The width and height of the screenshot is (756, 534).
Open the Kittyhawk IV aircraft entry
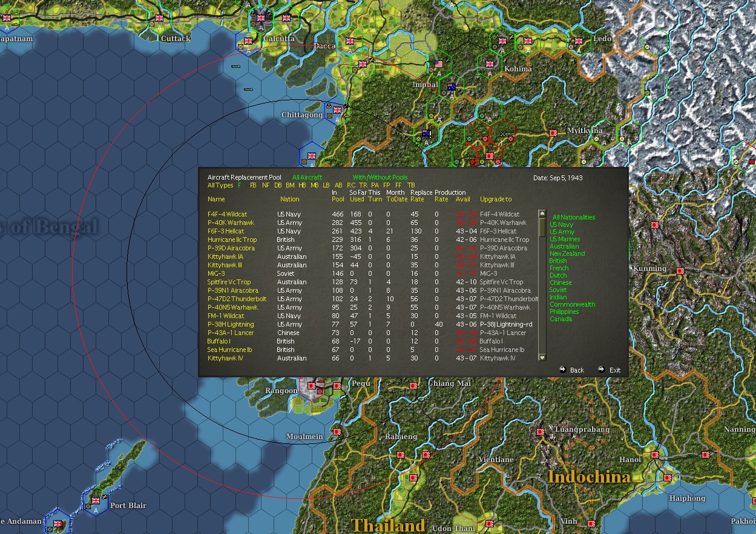point(225,358)
